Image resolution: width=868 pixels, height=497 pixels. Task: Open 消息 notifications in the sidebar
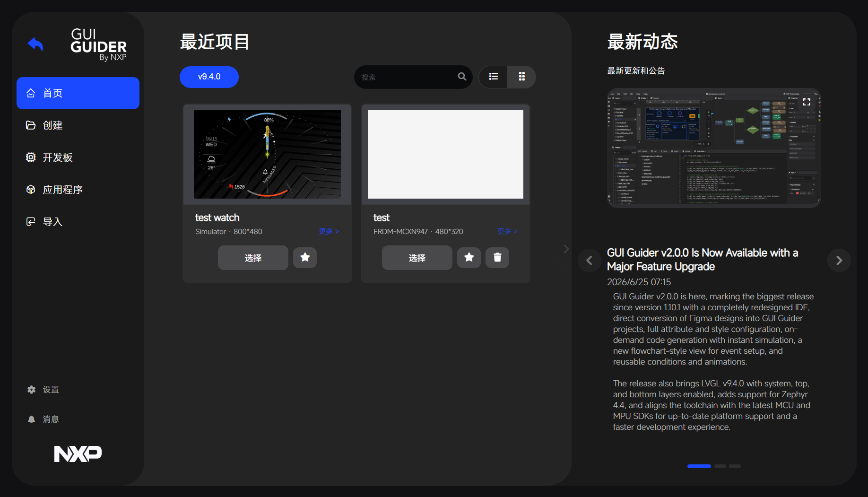click(x=43, y=419)
